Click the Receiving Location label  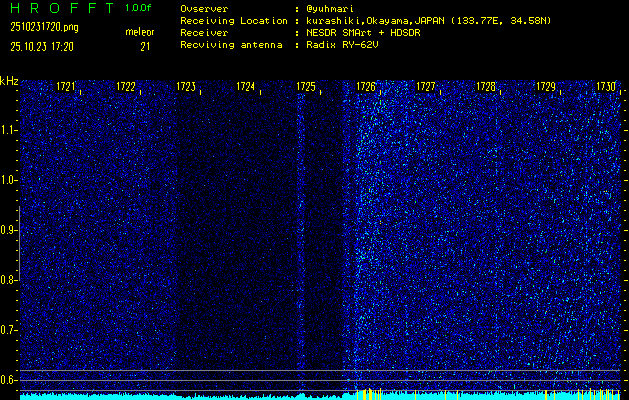pos(234,21)
